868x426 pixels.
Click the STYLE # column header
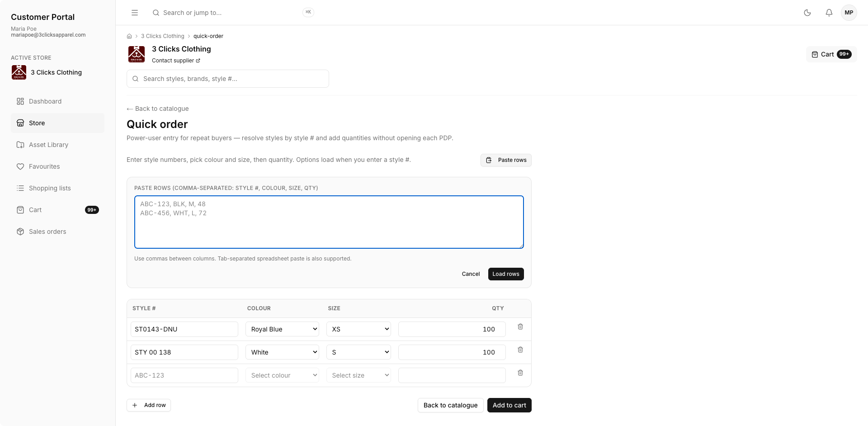tap(144, 308)
